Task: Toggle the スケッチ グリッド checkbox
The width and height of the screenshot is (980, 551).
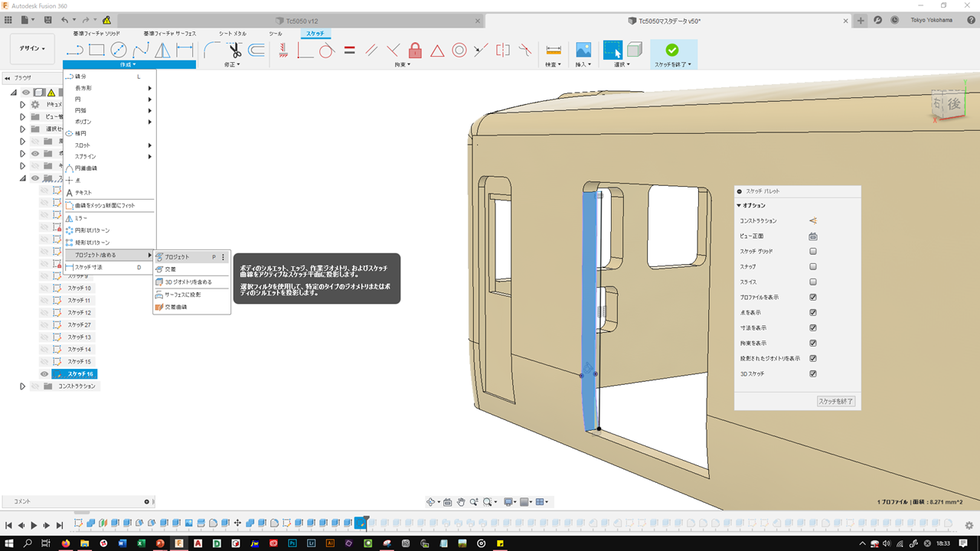Action: click(813, 251)
